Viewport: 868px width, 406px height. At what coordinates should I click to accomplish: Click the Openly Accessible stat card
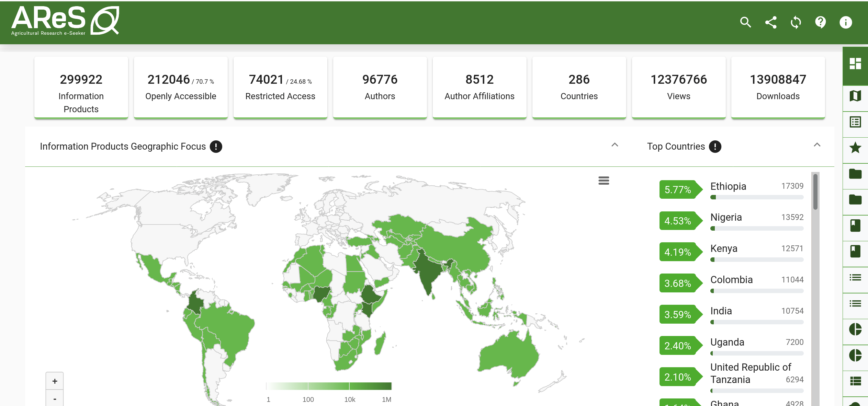[x=181, y=88]
